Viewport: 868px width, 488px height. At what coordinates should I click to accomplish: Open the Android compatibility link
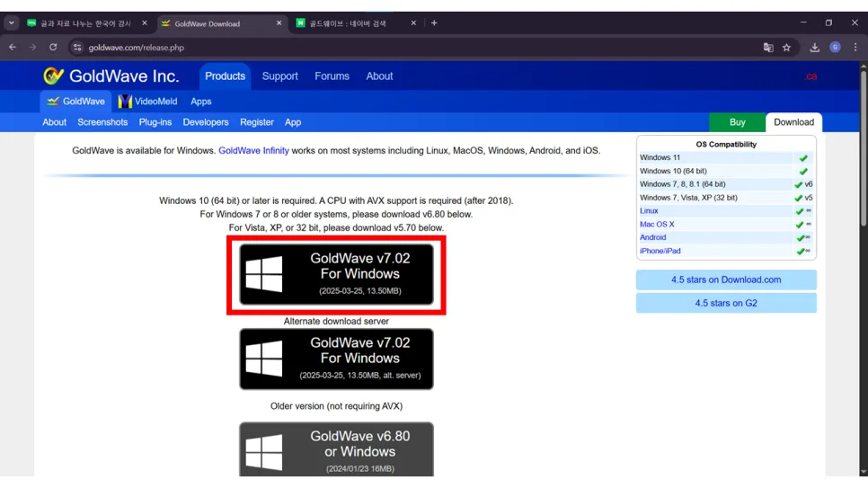pos(652,237)
